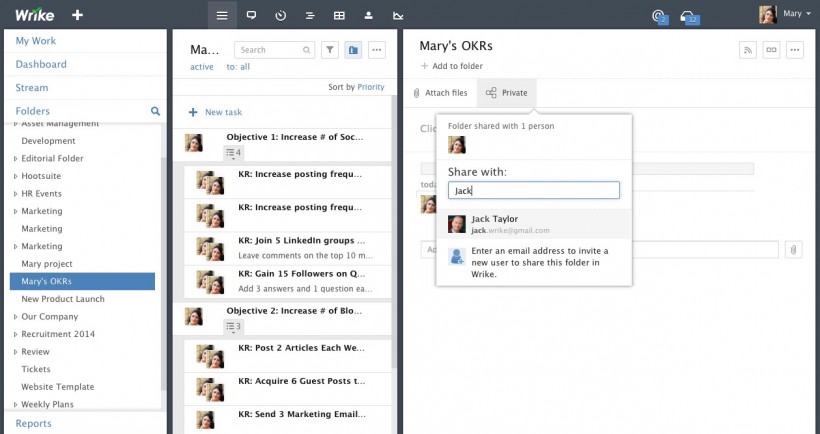Expand Objective 1 subtasks counter 4
Image resolution: width=820 pixels, height=434 pixels.
(x=233, y=153)
